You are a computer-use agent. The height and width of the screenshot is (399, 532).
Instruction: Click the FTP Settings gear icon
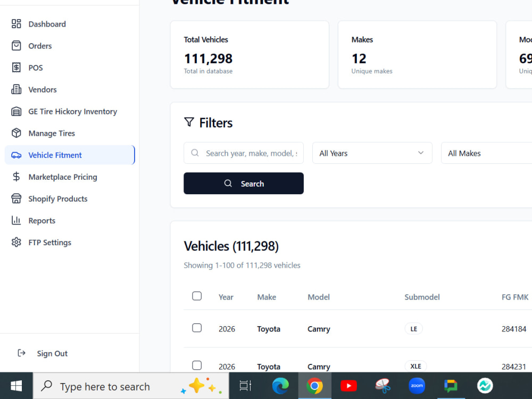click(16, 242)
